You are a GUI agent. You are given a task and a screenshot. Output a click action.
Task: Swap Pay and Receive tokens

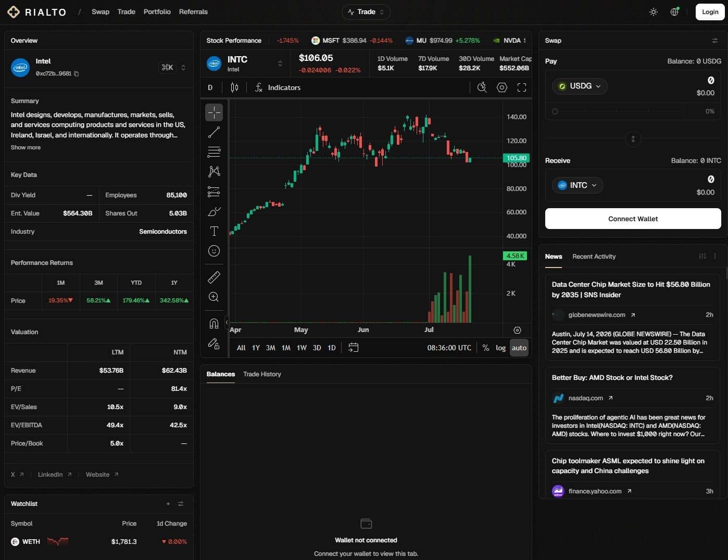click(633, 139)
